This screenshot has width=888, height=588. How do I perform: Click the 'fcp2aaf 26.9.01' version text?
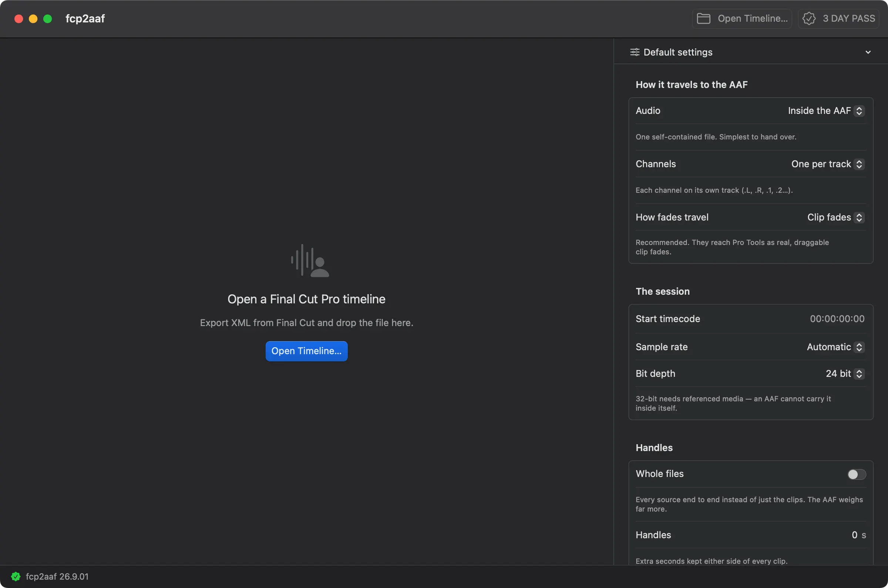pos(57,577)
